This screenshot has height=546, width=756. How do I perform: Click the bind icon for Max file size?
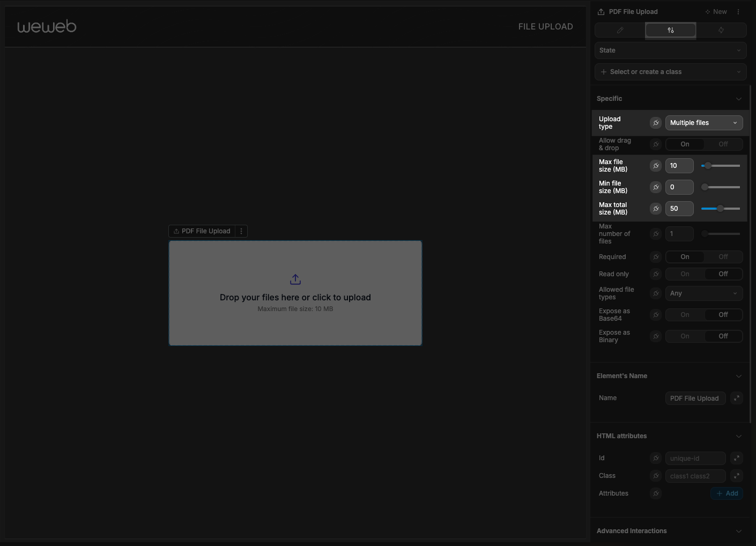pyautogui.click(x=656, y=166)
